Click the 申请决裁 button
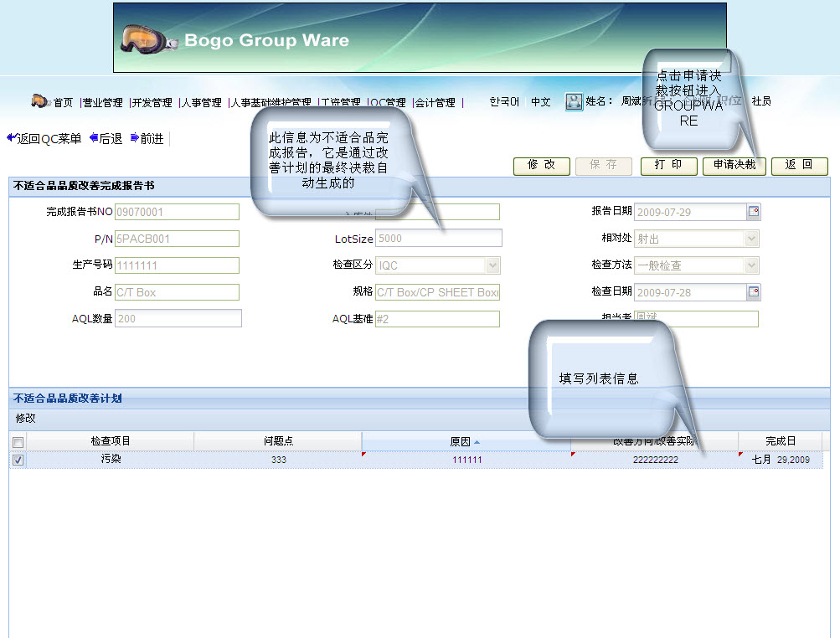The image size is (840, 638). (734, 166)
